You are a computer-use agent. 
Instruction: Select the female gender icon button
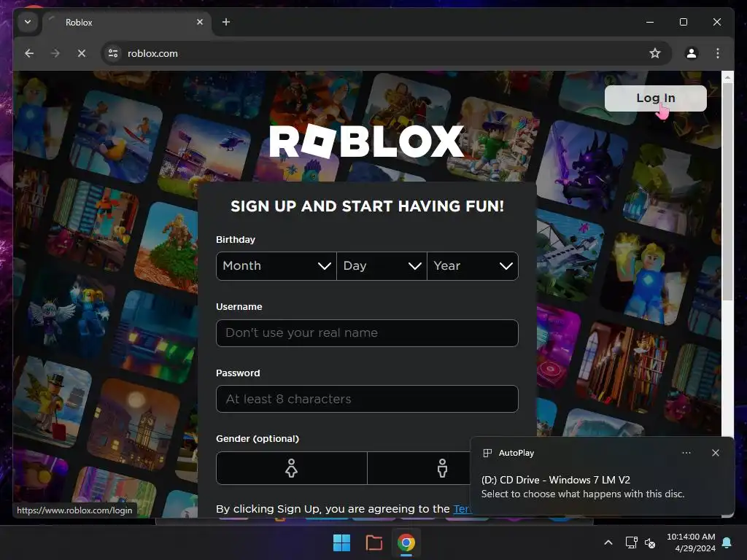point(292,468)
